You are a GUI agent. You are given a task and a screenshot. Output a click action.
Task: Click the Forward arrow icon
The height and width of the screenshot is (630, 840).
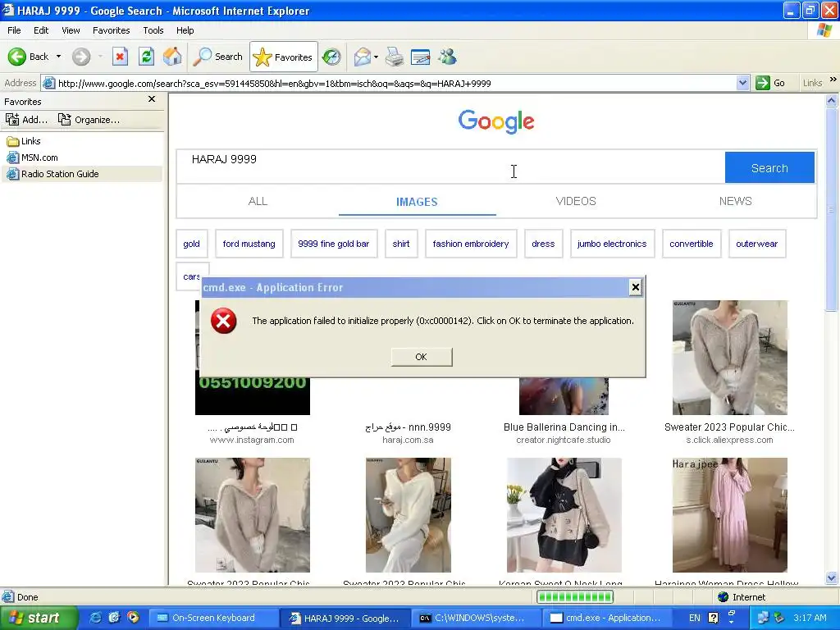click(x=81, y=57)
